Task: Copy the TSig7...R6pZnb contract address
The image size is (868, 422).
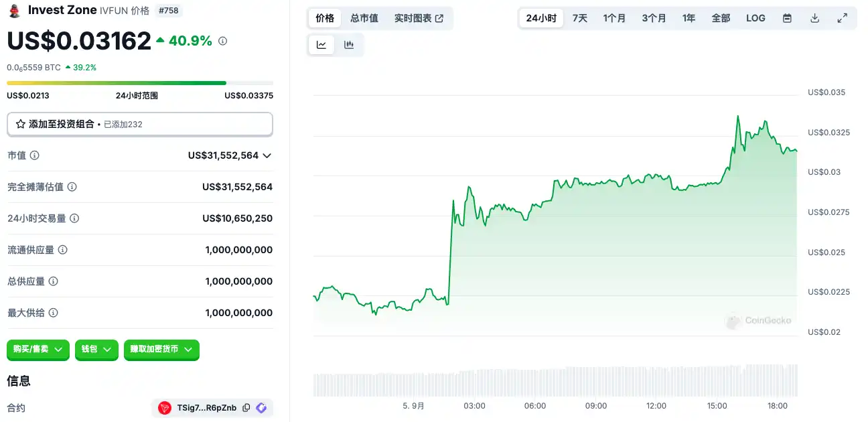Action: pyautogui.click(x=246, y=408)
